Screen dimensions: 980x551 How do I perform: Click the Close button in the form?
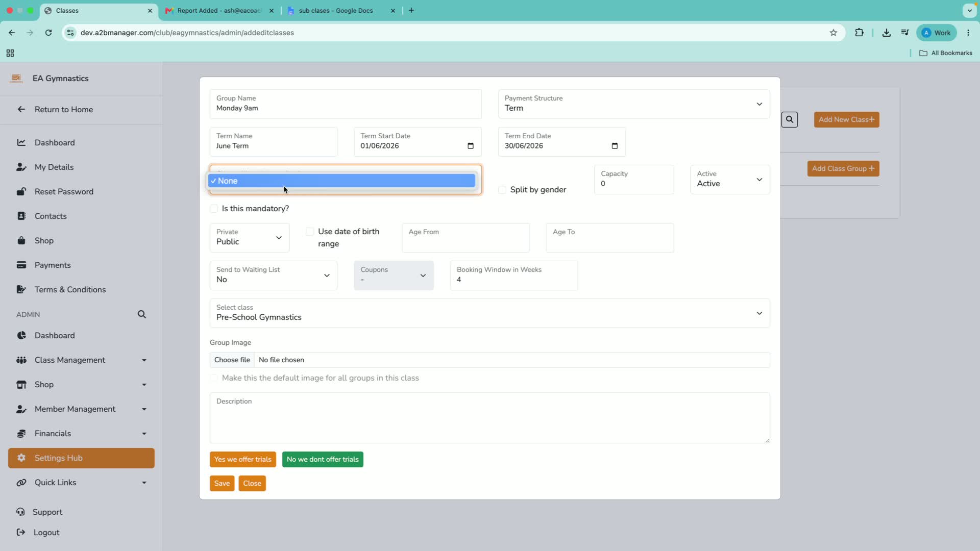[x=252, y=484]
